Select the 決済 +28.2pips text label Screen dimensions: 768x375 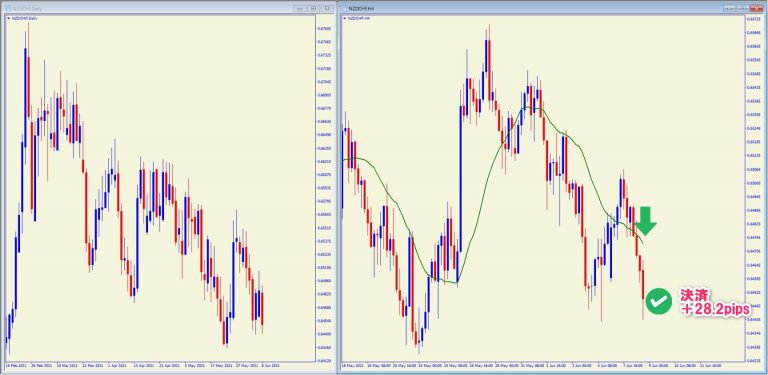715,301
